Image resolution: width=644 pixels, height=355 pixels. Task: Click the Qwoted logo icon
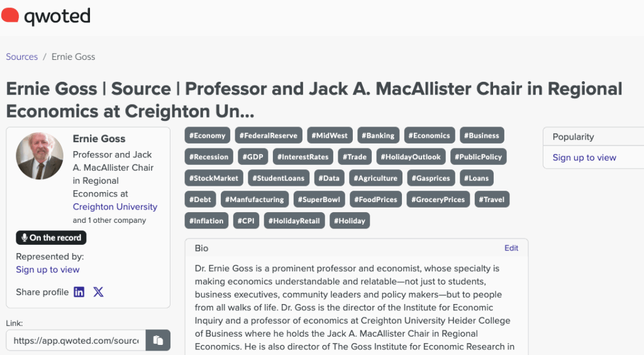pyautogui.click(x=10, y=15)
